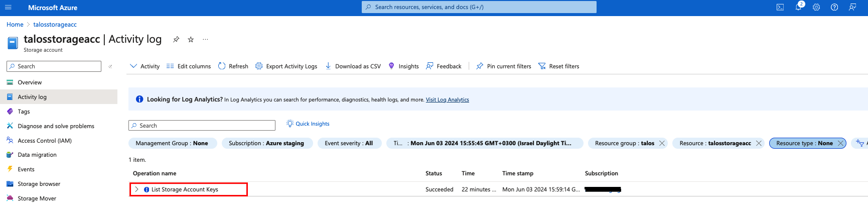Click the talosstorageacc breadcrumb link
Viewport: 868px width, 206px height.
click(x=55, y=25)
